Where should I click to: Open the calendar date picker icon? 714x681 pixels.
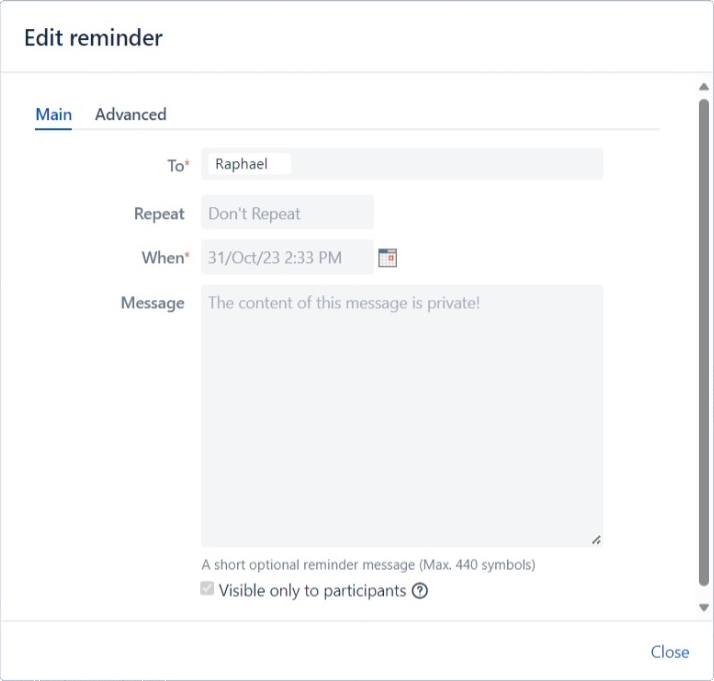(388, 258)
